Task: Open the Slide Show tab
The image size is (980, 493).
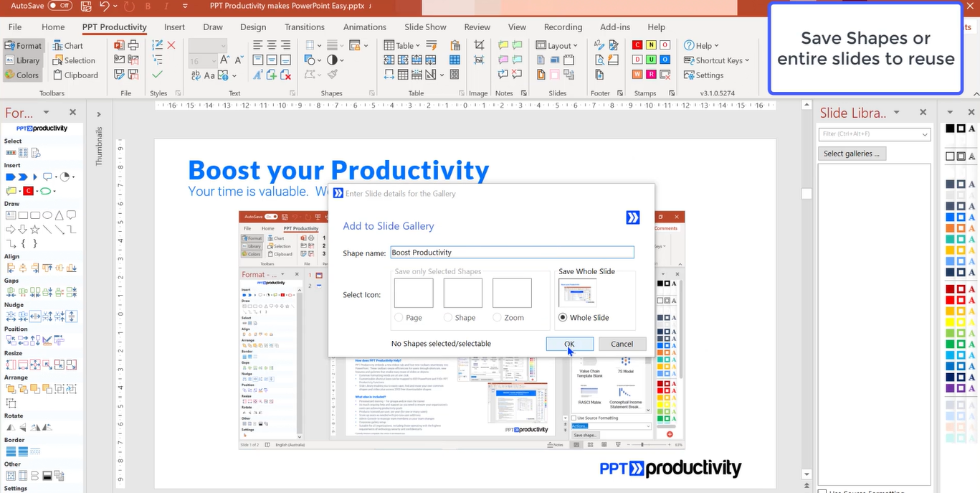Action: coord(424,27)
